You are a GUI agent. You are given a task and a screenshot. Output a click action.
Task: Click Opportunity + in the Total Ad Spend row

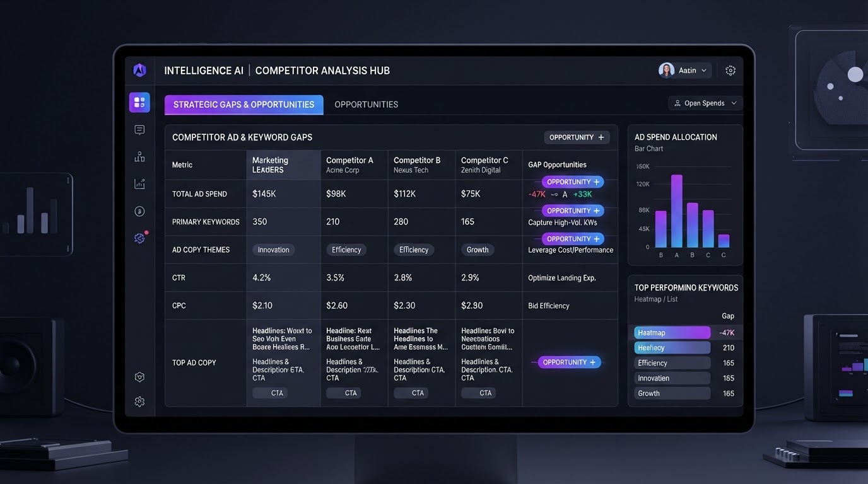573,182
